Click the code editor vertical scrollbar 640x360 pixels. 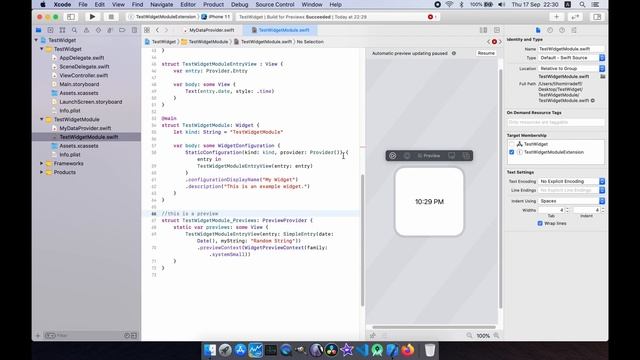[362, 240]
